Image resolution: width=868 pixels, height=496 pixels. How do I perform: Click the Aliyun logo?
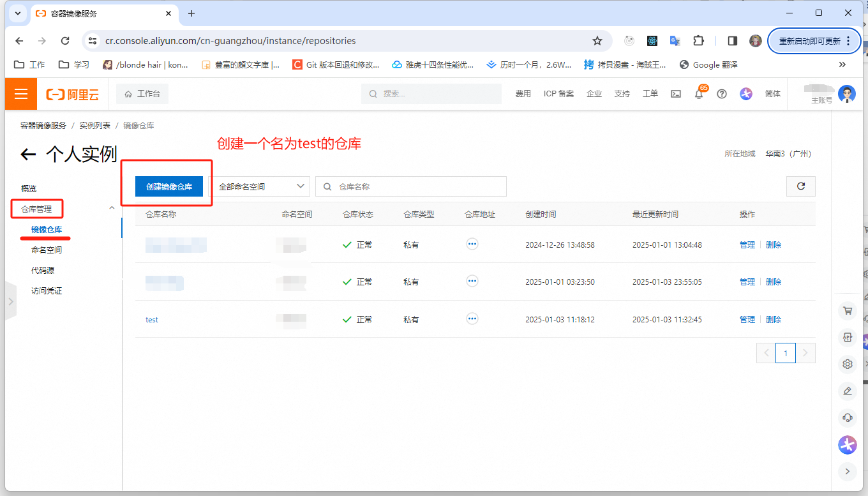[72, 94]
